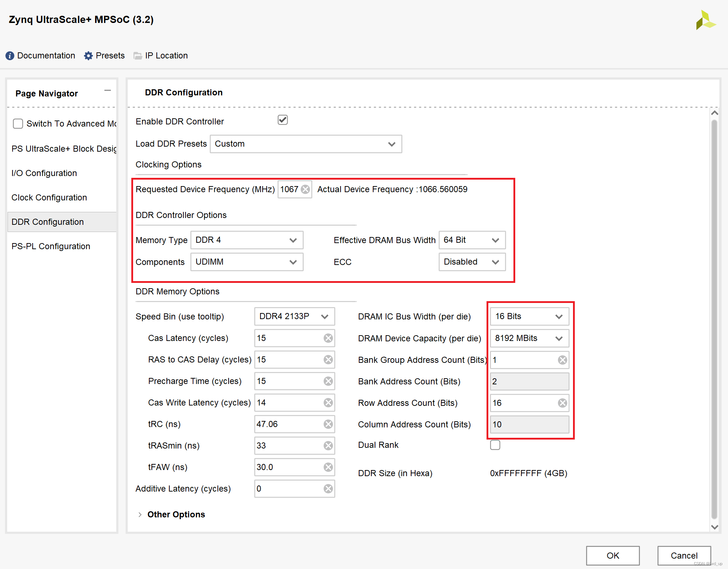
Task: Clear the Bank Group Address Count value
Action: [x=562, y=360]
